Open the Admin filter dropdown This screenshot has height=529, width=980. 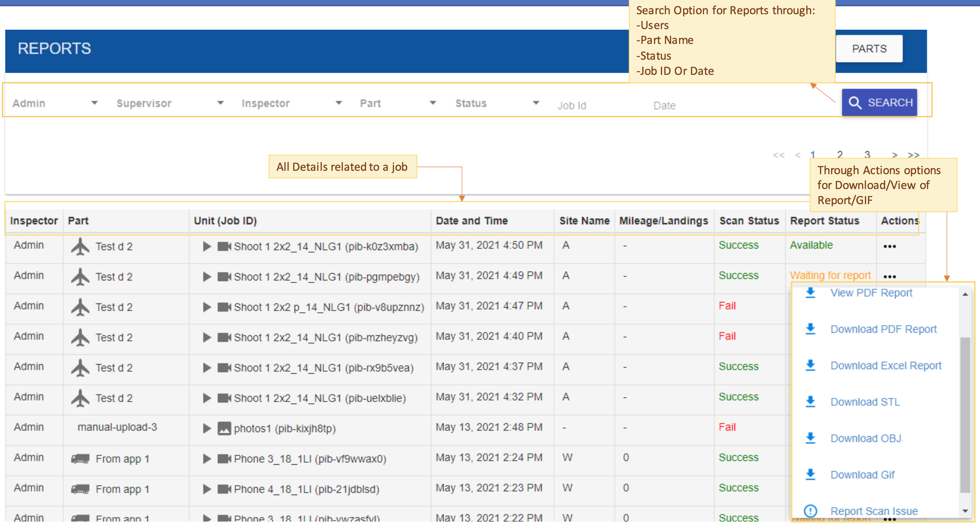[x=55, y=103]
